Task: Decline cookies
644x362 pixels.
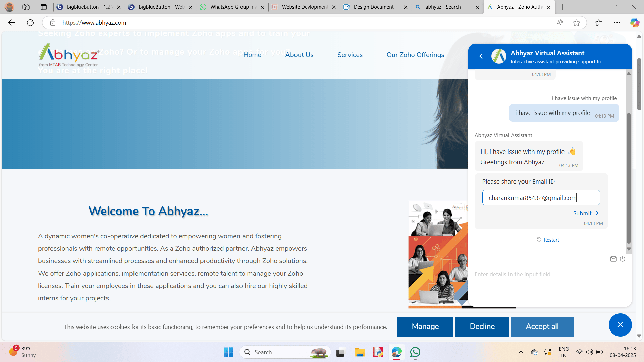Action: tap(482, 326)
